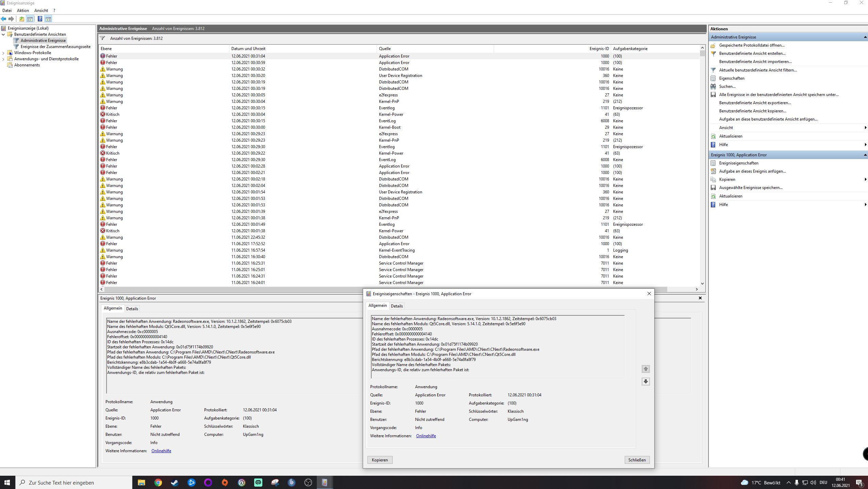Toggle the action pane toolbar icon
868x489 pixels.
point(48,19)
